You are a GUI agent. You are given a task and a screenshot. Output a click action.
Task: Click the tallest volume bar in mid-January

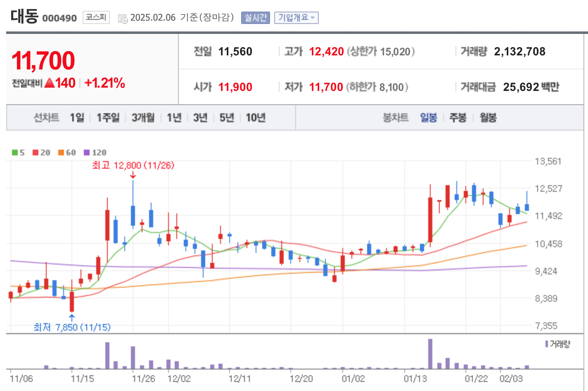tap(430, 354)
